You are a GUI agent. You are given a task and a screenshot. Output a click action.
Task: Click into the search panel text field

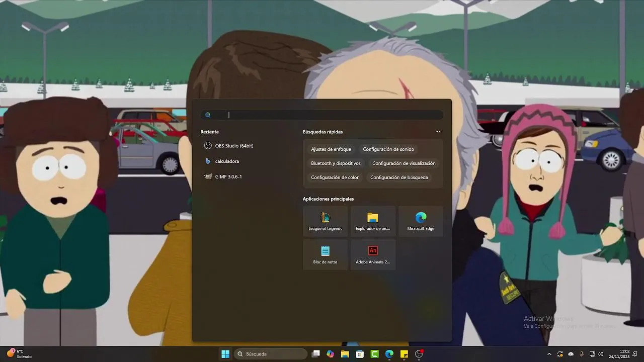(x=322, y=115)
